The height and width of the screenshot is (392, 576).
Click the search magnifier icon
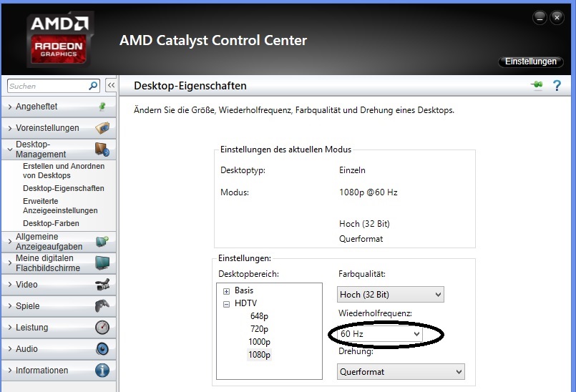click(93, 86)
